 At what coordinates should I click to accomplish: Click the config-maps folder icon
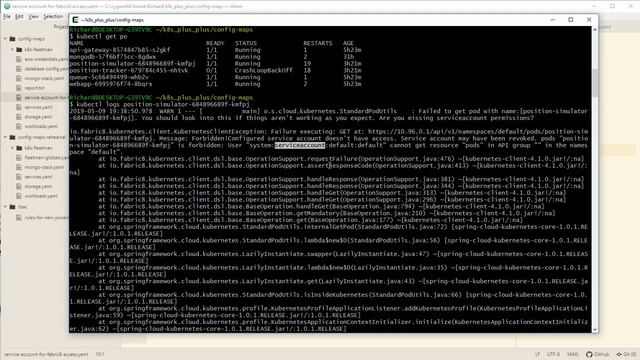click(x=12, y=39)
